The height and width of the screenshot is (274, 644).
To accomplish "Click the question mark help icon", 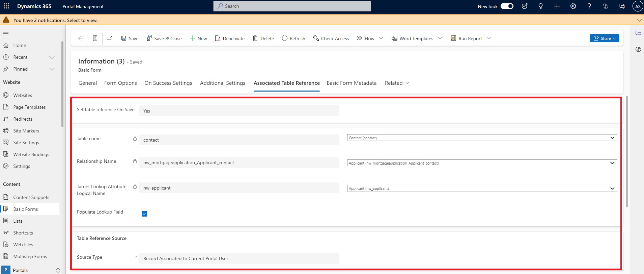I will pyautogui.click(x=589, y=6).
